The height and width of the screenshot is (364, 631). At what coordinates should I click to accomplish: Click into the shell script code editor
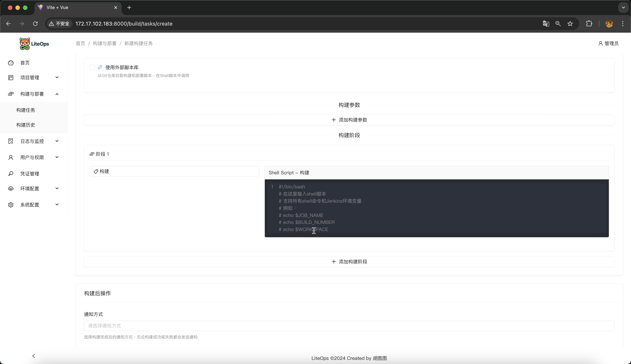coord(437,208)
